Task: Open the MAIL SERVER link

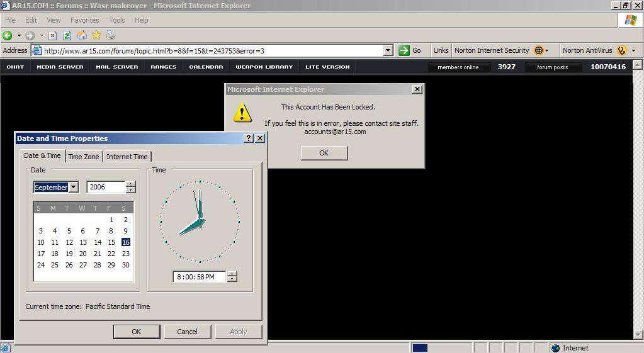Action: (x=117, y=67)
